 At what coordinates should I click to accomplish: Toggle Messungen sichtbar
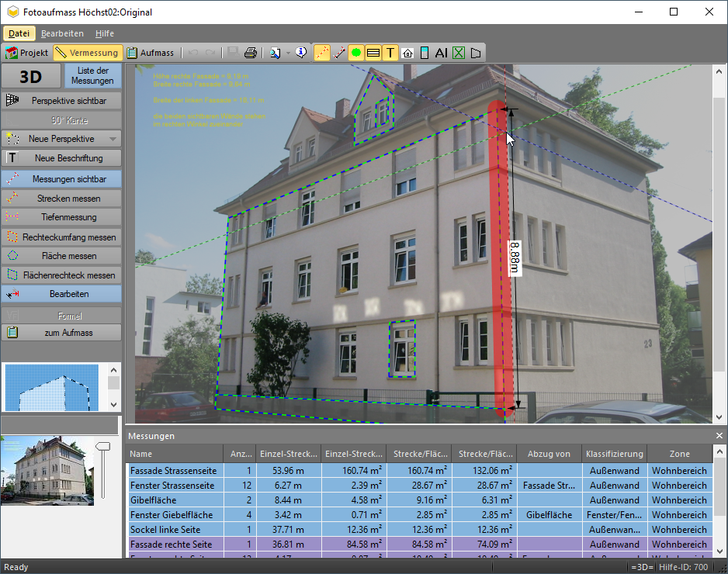pyautogui.click(x=61, y=179)
